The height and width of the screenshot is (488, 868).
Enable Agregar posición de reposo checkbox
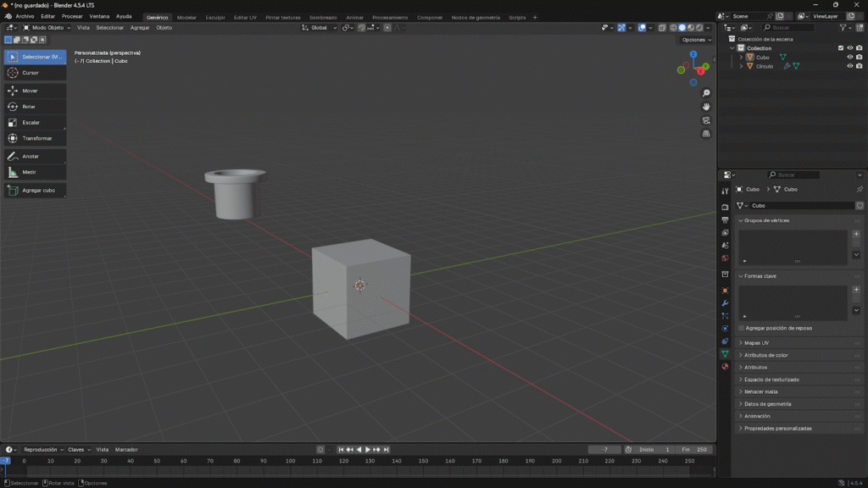[742, 328]
